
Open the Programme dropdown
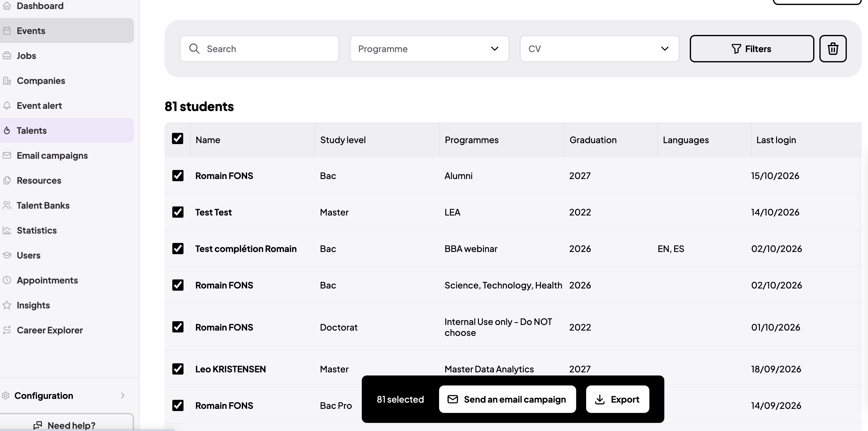click(x=429, y=49)
